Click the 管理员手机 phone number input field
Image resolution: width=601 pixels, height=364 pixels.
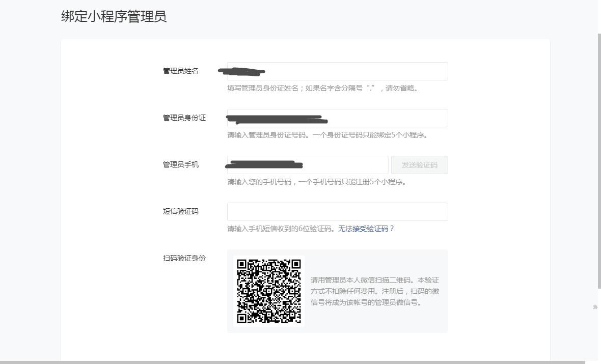(x=308, y=165)
